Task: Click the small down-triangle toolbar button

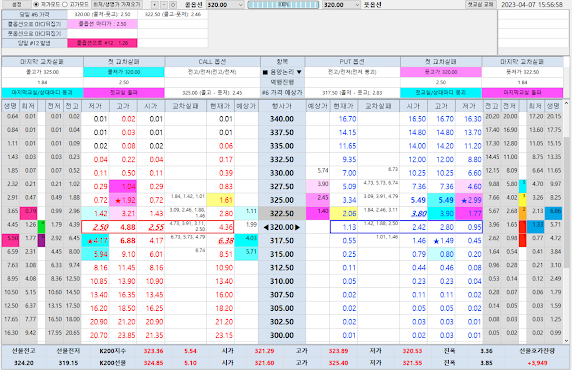Action: (x=155, y=5)
